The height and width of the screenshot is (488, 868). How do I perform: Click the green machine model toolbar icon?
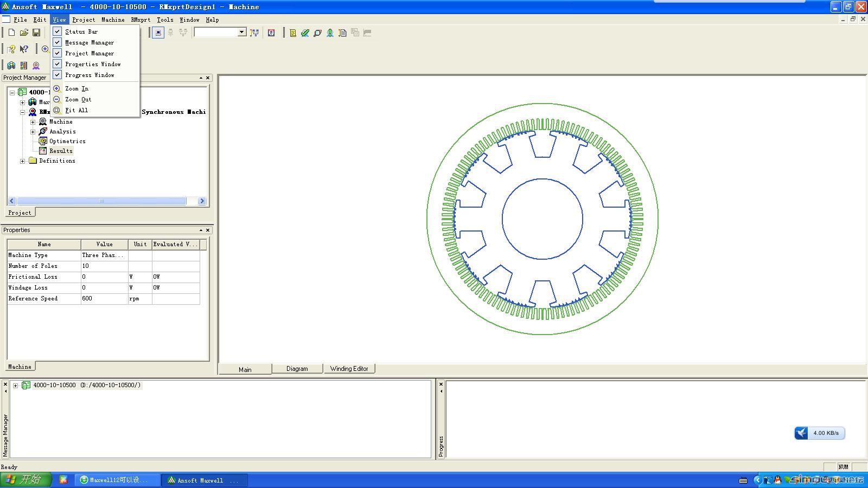click(330, 33)
